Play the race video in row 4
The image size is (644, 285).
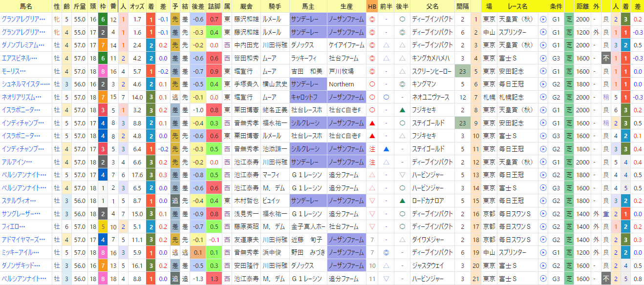[543, 58]
